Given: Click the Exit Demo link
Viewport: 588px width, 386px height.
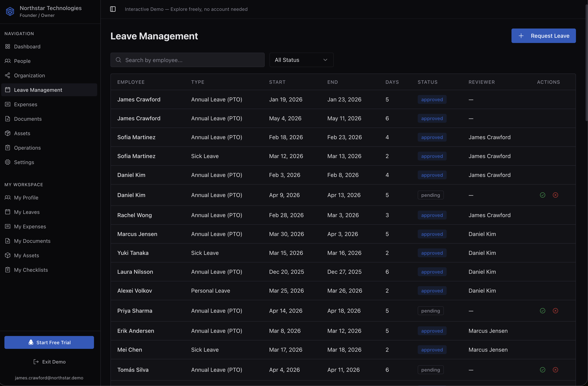Looking at the screenshot, I should click(x=49, y=361).
